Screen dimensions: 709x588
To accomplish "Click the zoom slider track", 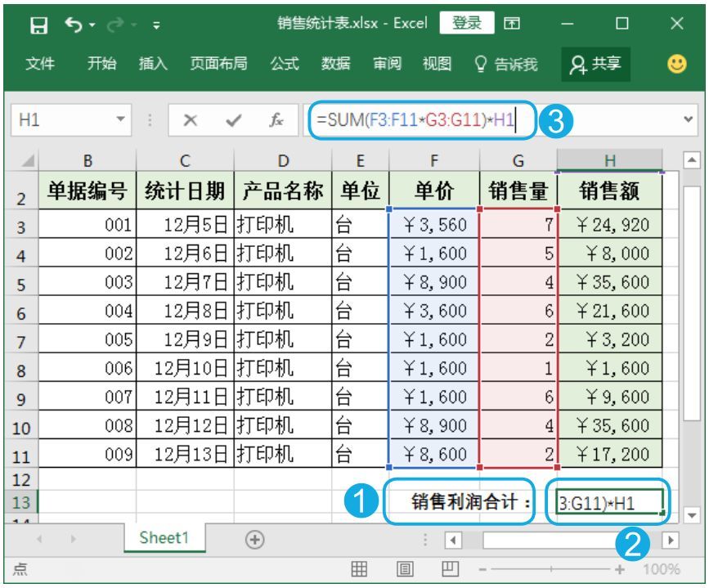I will 550,569.
